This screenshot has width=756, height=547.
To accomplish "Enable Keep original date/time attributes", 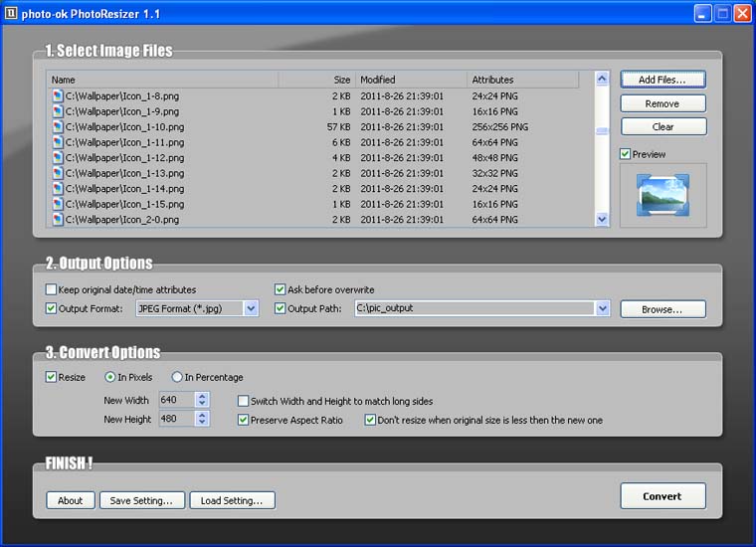I will pos(51,289).
